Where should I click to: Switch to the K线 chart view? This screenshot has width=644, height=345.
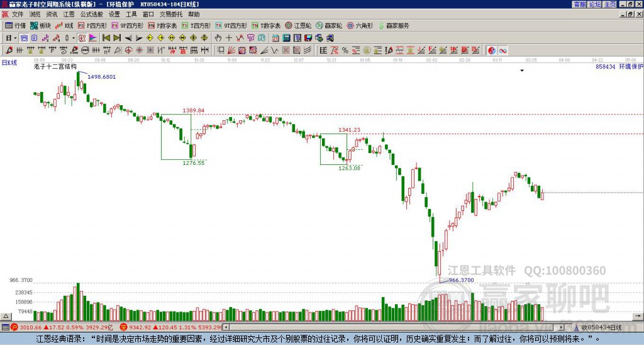click(64, 25)
